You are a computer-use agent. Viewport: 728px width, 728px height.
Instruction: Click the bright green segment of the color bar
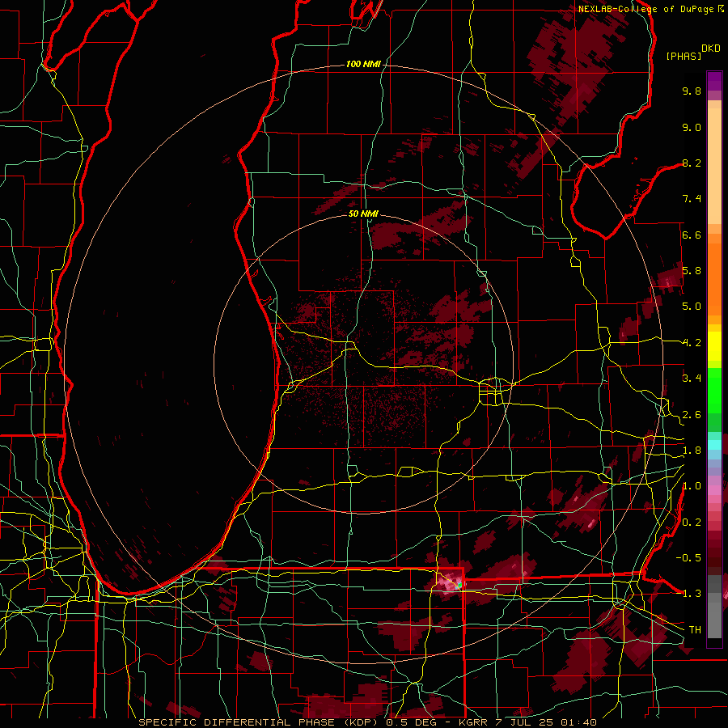[714, 390]
